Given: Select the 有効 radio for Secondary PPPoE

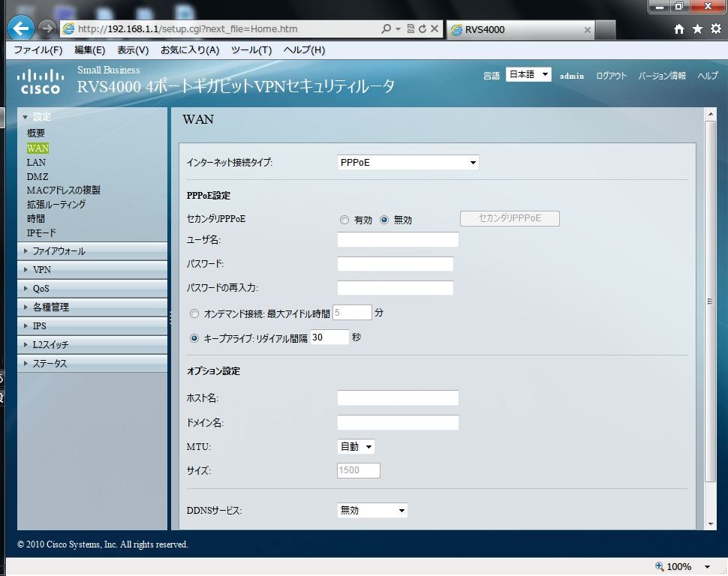Looking at the screenshot, I should (x=344, y=220).
